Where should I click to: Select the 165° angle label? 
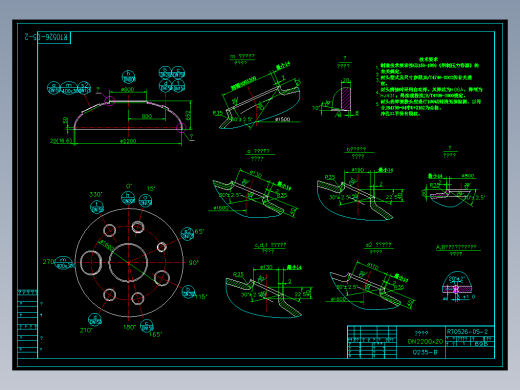coord(156,334)
